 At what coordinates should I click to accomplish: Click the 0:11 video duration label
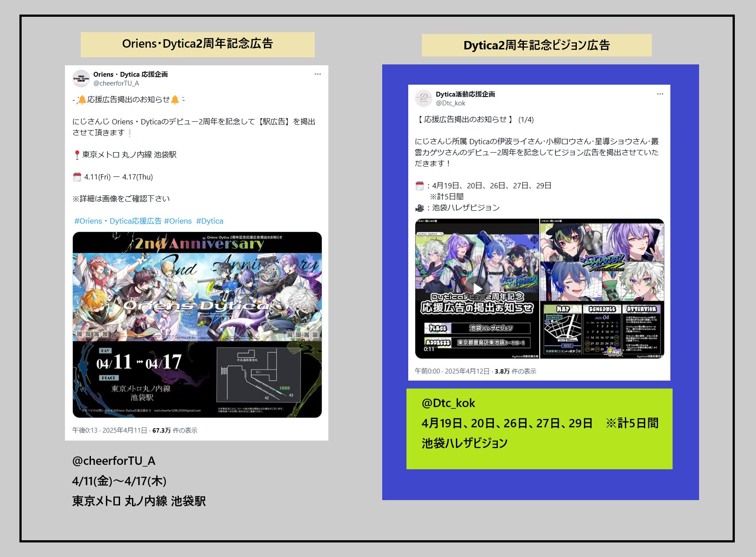pos(429,349)
